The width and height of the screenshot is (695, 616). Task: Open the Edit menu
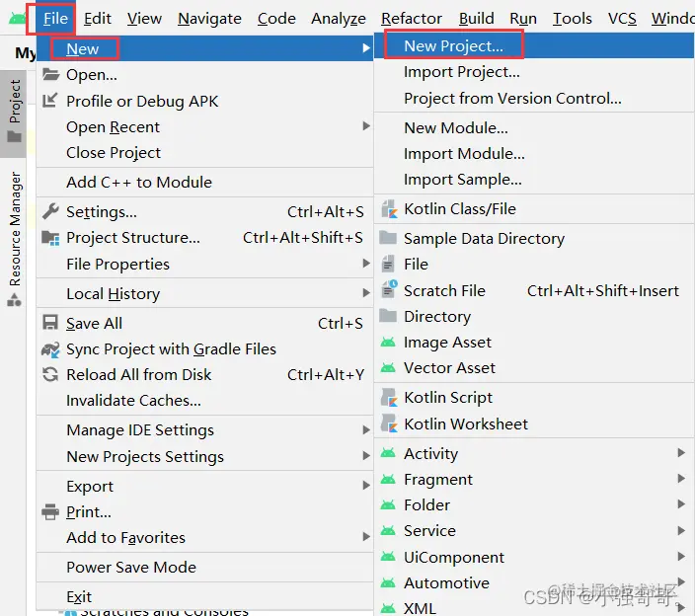(x=98, y=19)
